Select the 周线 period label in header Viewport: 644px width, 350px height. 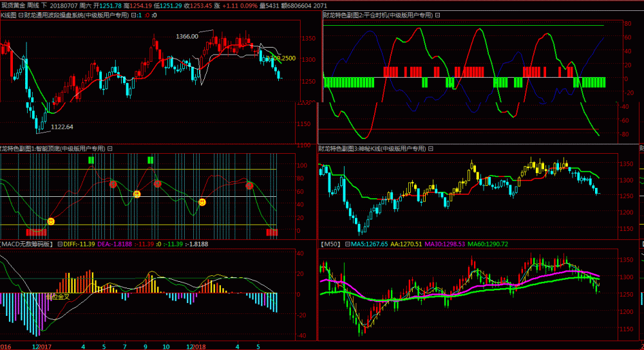point(33,6)
